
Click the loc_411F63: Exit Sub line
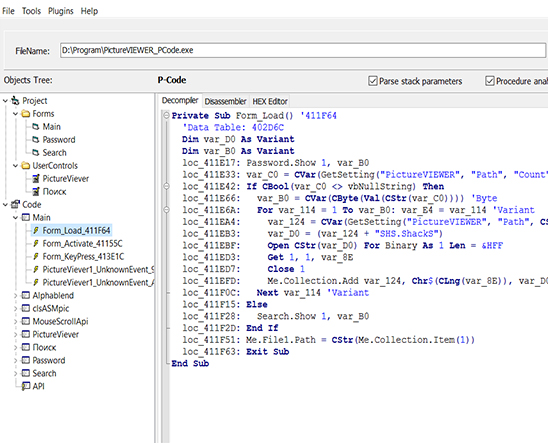(x=236, y=352)
